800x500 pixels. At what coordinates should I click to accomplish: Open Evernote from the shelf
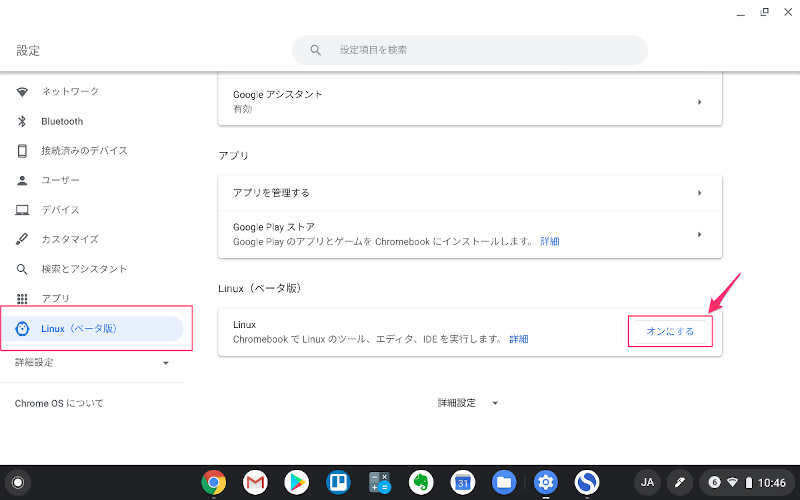(421, 482)
